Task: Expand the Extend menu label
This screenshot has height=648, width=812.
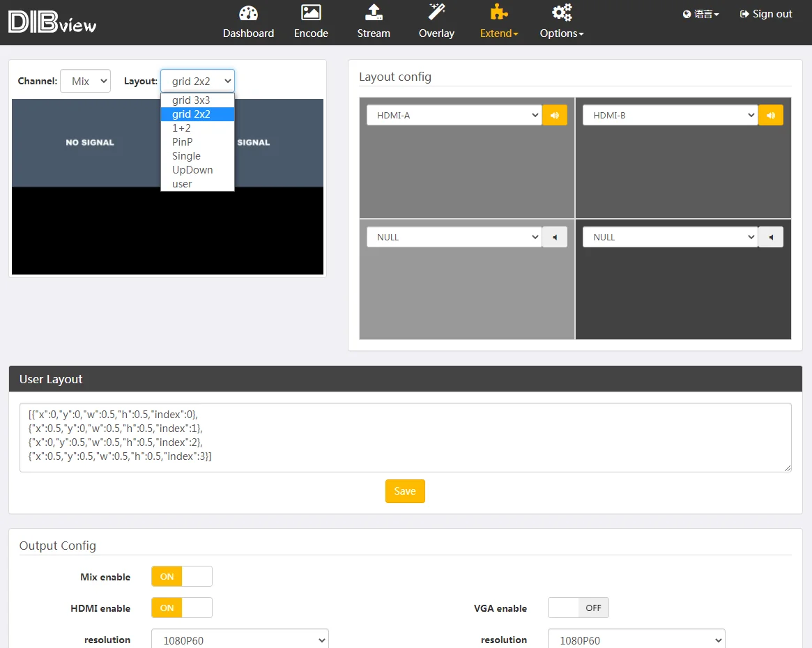Action: 498,33
